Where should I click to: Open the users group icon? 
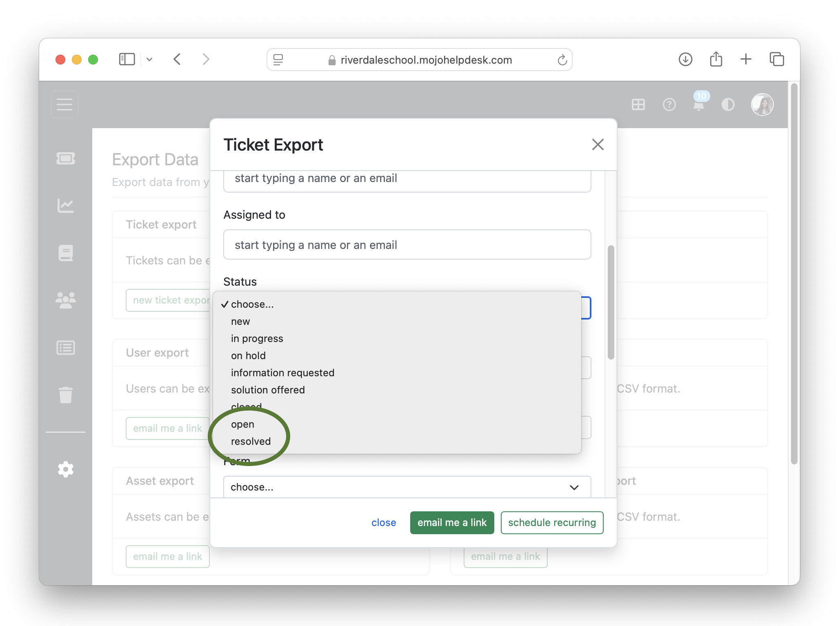point(65,300)
